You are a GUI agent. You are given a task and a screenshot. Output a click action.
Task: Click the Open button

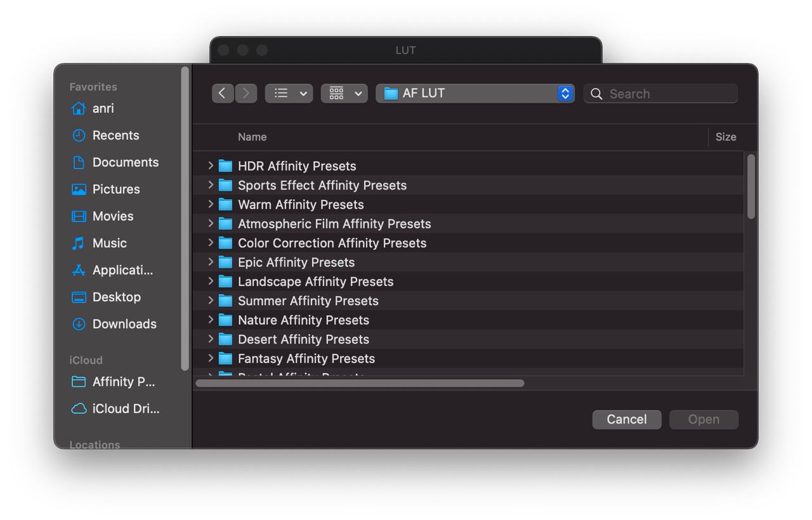704,419
